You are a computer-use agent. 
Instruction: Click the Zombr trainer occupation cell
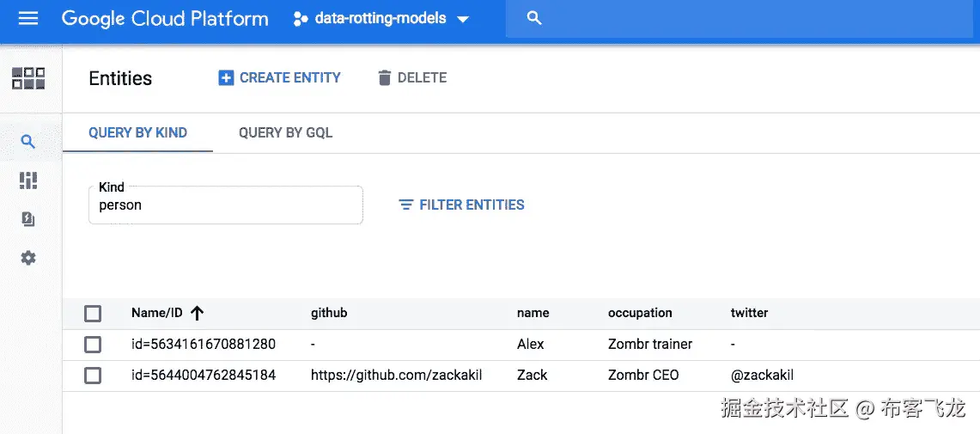[650, 344]
